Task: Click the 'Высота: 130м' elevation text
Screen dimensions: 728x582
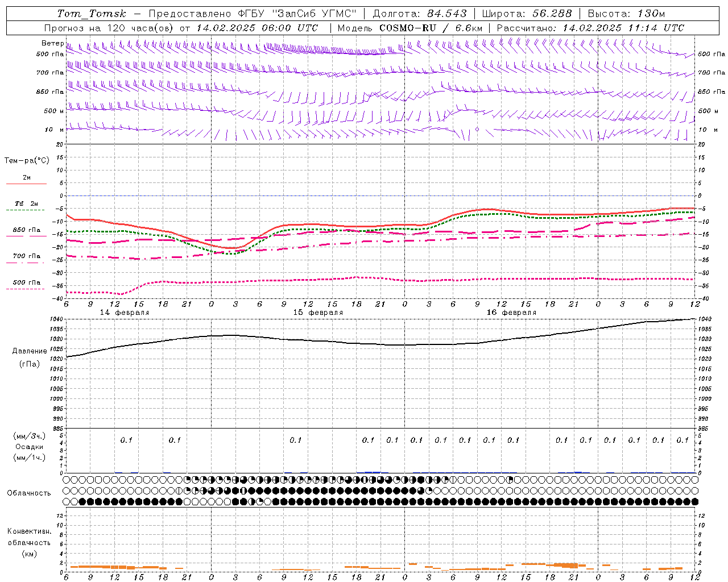Action: (626, 14)
